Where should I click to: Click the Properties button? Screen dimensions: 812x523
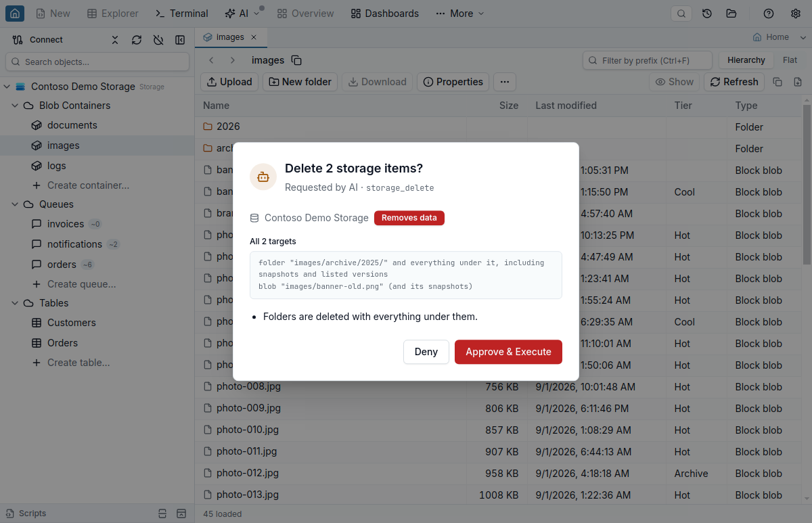pos(453,82)
